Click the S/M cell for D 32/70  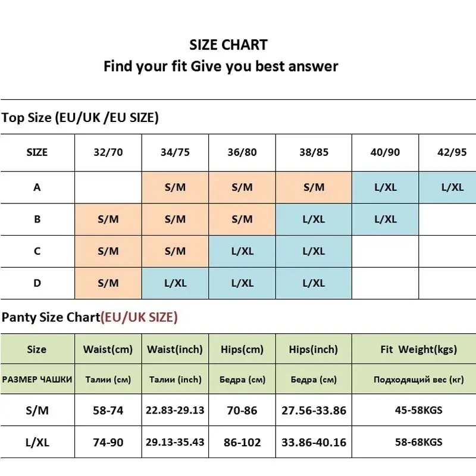(108, 283)
